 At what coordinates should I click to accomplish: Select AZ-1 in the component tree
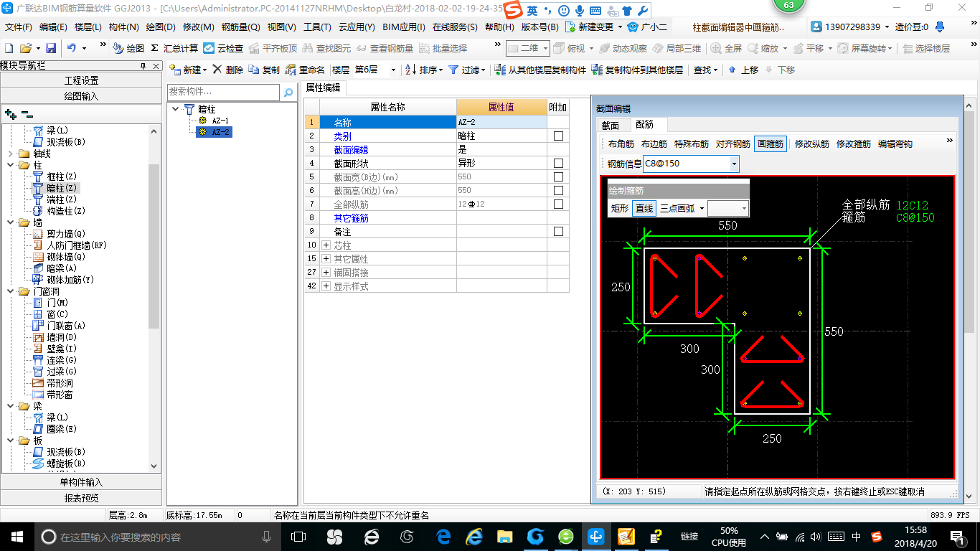[x=220, y=121]
